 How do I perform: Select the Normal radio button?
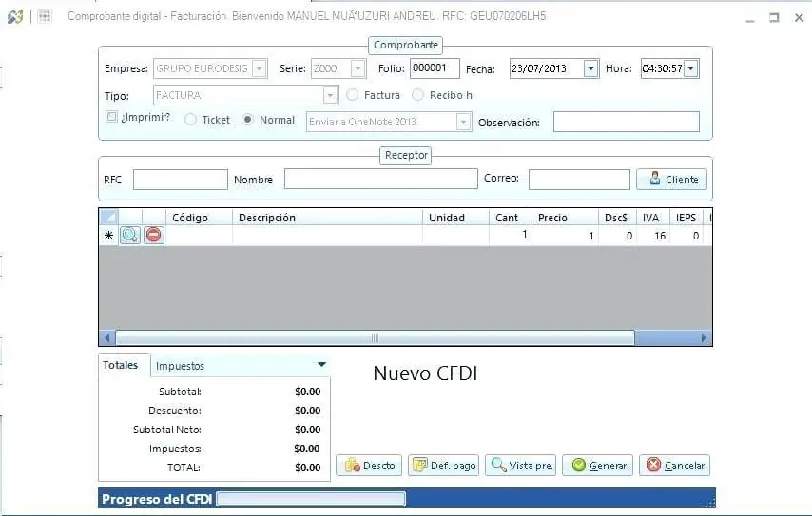point(247,120)
